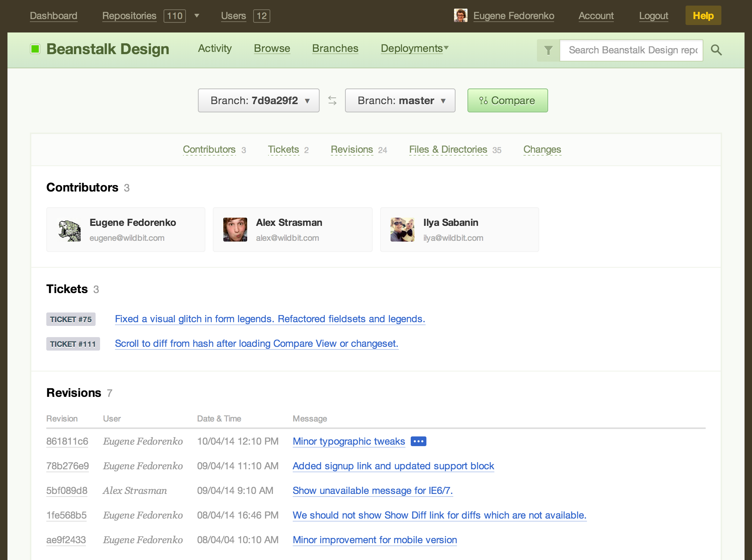Click the green repository color square

point(35,49)
